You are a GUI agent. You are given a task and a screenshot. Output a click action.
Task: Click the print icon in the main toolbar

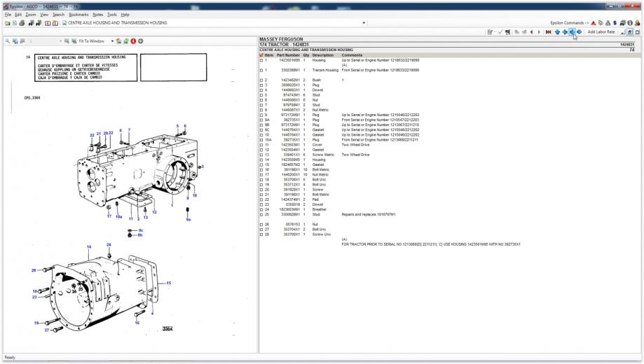coord(22,23)
